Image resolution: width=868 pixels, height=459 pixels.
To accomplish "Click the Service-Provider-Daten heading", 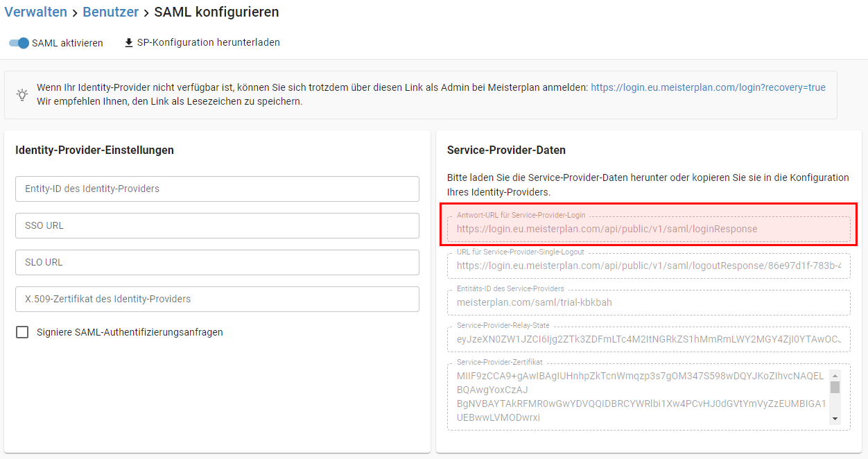I will [506, 150].
